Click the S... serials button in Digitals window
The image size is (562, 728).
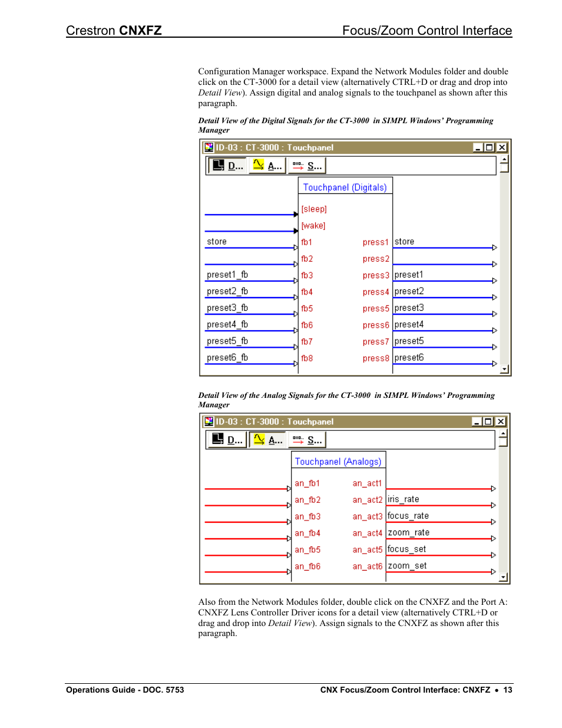tap(307, 166)
